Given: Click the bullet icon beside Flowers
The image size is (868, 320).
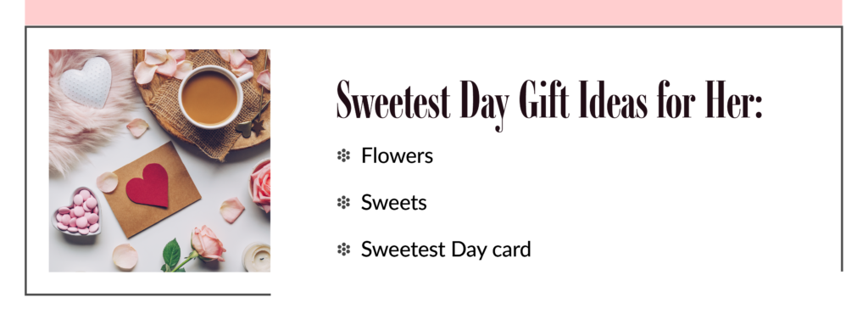Looking at the screenshot, I should click(343, 156).
